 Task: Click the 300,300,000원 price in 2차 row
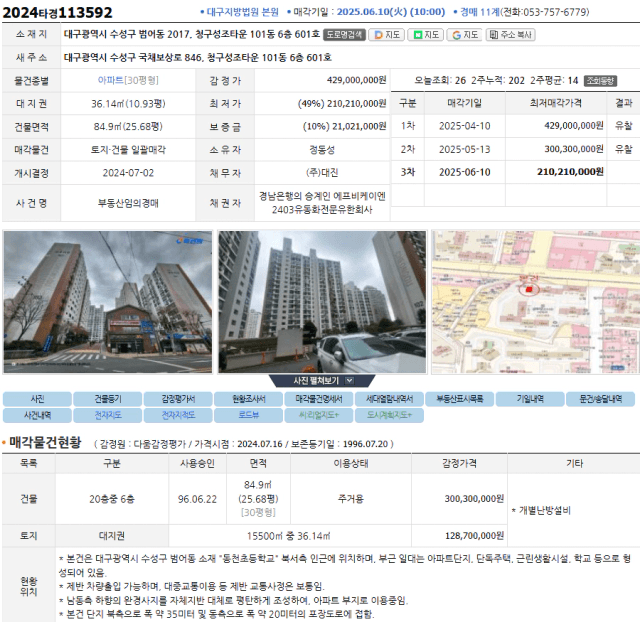click(573, 149)
